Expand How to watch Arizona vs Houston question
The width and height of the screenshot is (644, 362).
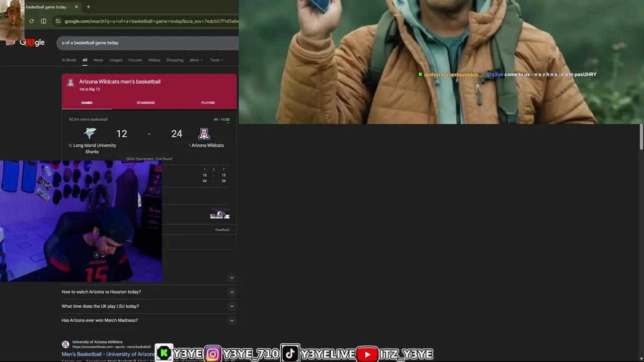(149, 292)
